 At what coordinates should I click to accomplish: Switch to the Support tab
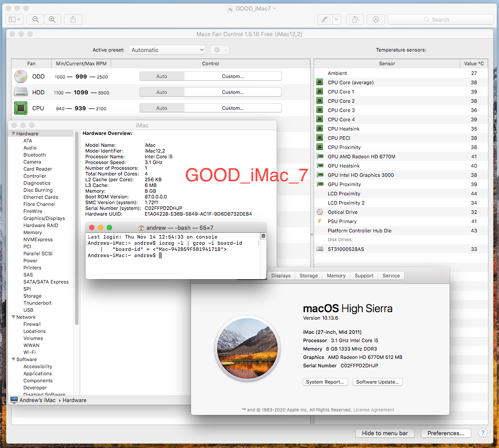(364, 276)
